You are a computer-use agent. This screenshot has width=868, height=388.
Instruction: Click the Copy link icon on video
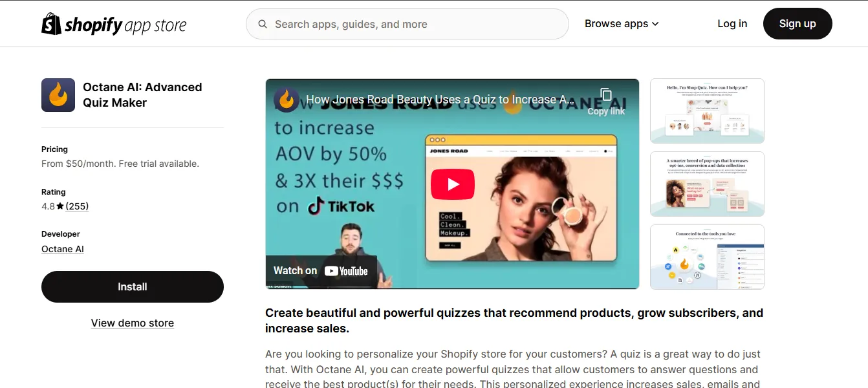coord(606,95)
